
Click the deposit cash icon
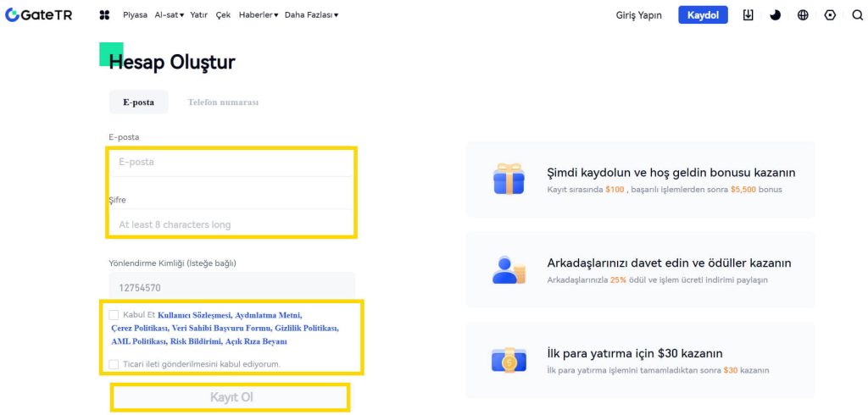[x=509, y=360]
